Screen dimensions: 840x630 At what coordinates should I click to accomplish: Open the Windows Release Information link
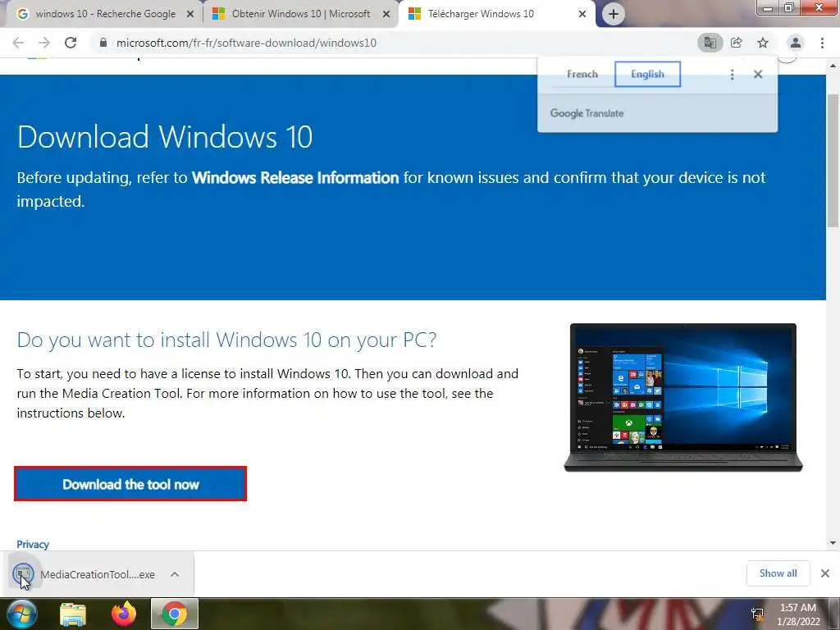click(295, 178)
